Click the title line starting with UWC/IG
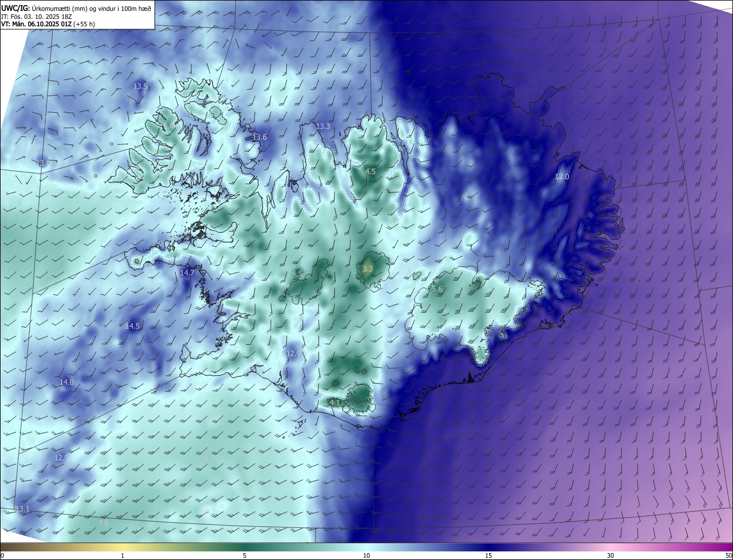Screen dimensions: 733x560 [76, 7]
